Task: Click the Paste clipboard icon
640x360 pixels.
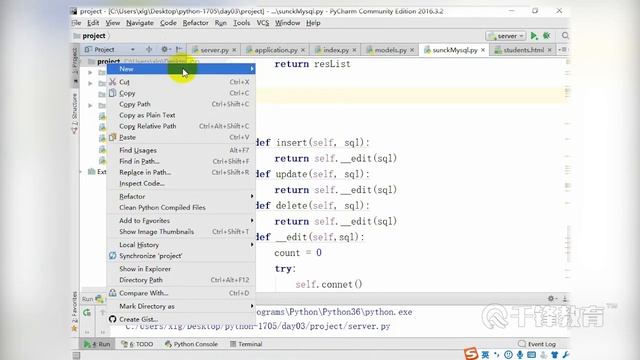Action: tap(113, 137)
